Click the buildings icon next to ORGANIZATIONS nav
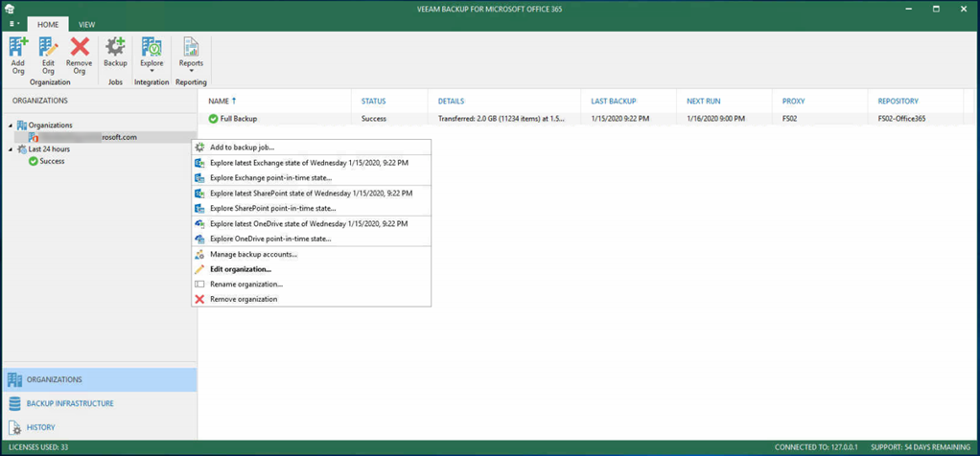The width and height of the screenshot is (980, 456). (x=14, y=379)
